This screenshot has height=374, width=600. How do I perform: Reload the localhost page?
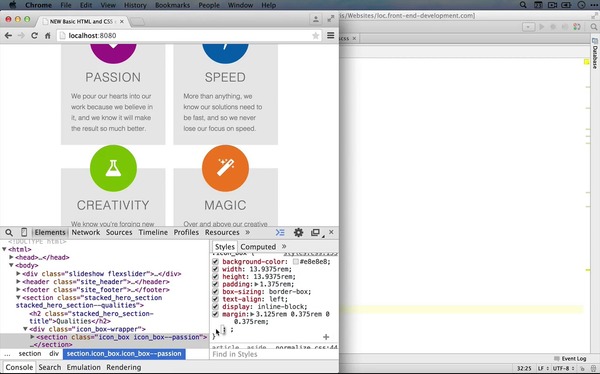(x=34, y=36)
